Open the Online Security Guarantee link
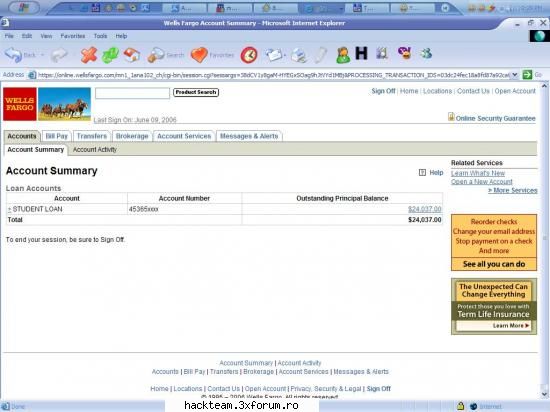Screen dimensions: 550x412 [x=496, y=119]
